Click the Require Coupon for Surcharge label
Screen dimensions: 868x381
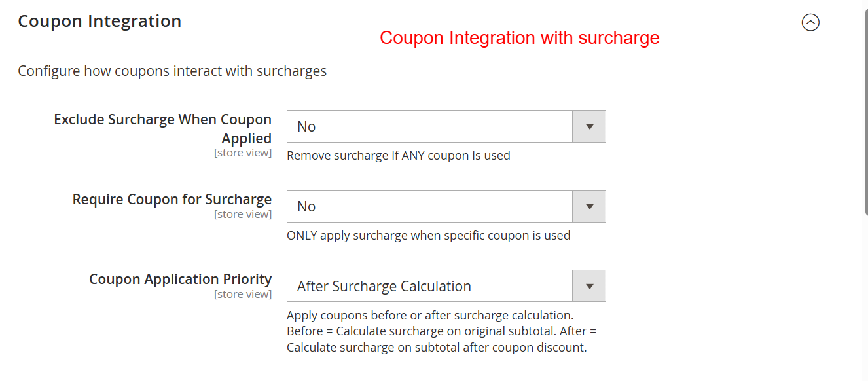pyautogui.click(x=172, y=199)
